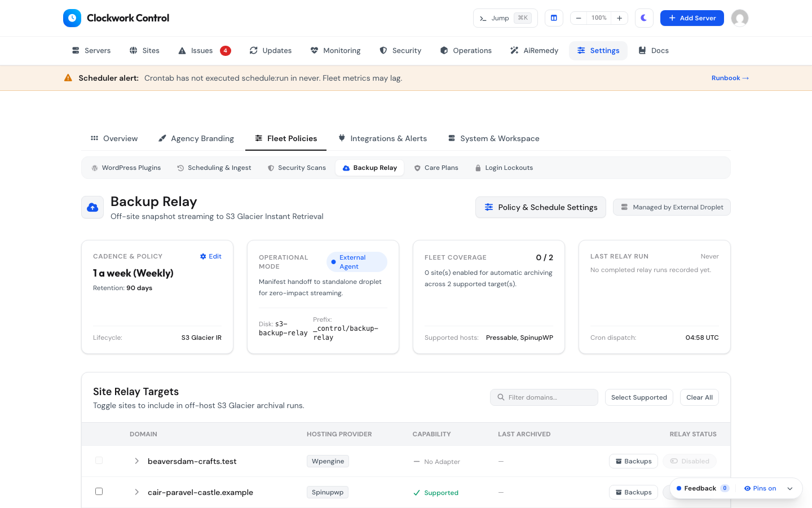This screenshot has height=508, width=812.
Task: Open the Jump command palette
Action: [x=505, y=18]
